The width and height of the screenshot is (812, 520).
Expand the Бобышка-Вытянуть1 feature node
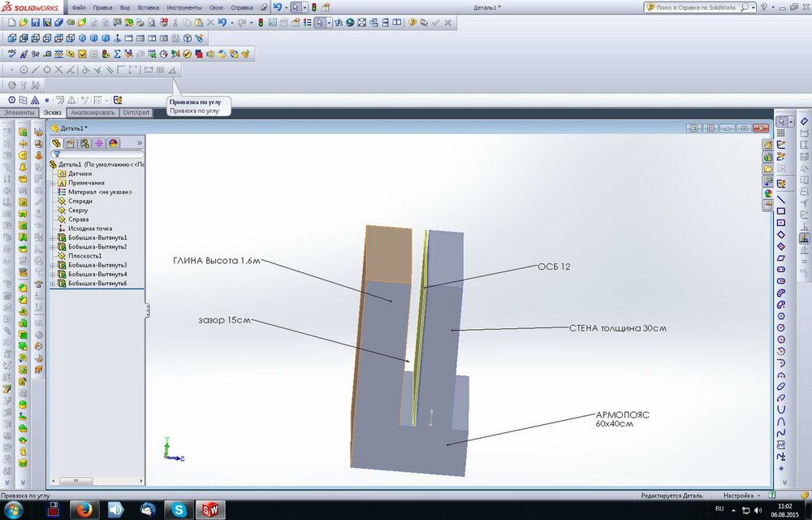click(52, 237)
